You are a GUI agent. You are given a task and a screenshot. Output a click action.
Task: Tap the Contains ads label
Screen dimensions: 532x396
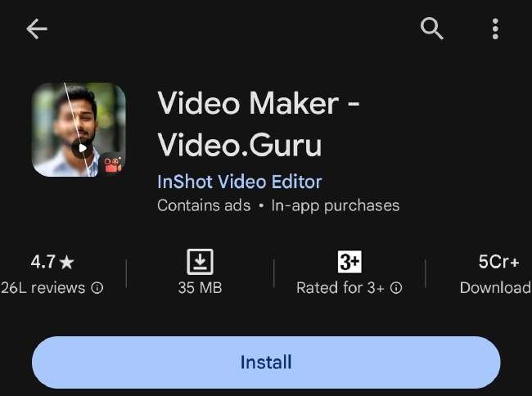pos(204,205)
